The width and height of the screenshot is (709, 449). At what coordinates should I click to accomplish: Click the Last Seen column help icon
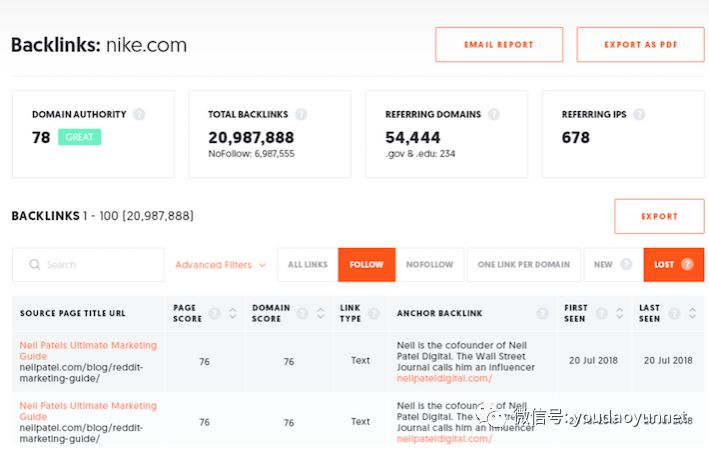[x=674, y=313]
